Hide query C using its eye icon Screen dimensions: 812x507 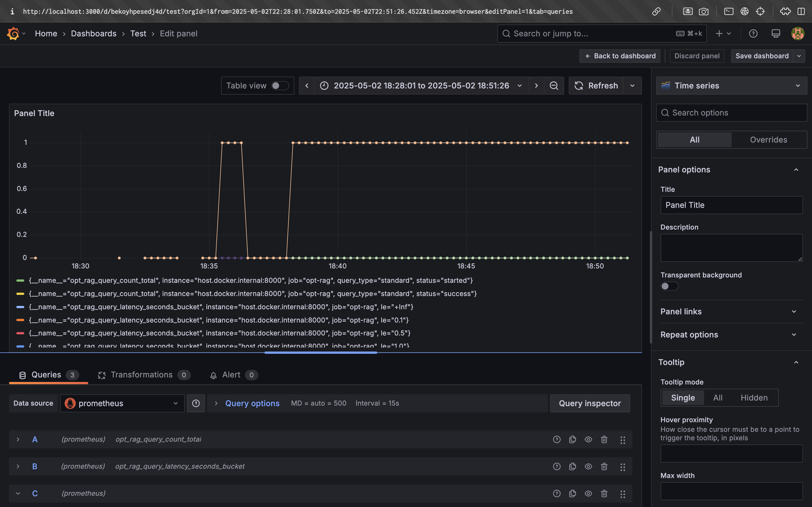588,493
